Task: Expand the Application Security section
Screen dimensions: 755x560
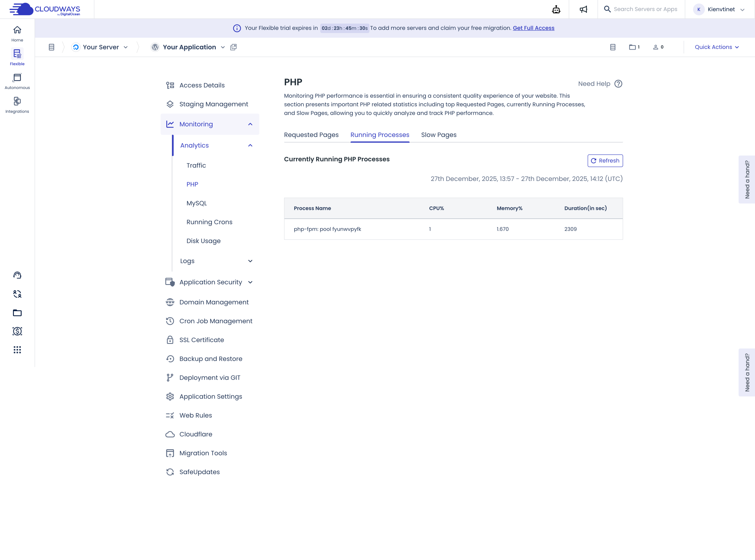Action: tap(250, 282)
